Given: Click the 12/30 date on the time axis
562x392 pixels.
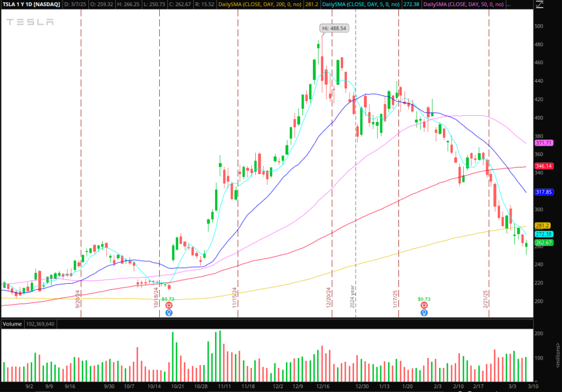Looking at the screenshot, I should (x=362, y=387).
